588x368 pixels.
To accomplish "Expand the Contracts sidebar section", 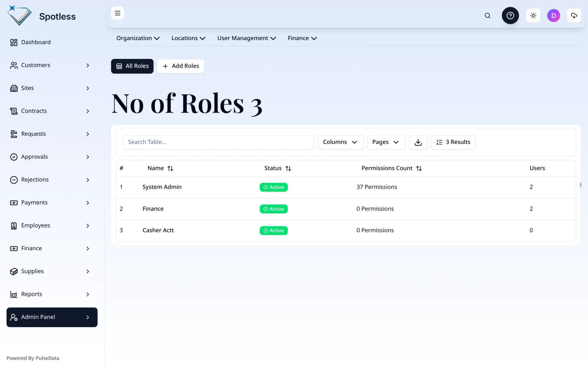I will coord(52,111).
